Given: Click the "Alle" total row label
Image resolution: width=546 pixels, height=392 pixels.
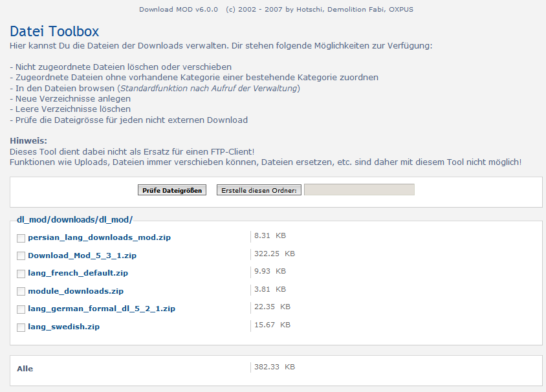Looking at the screenshot, I should [x=25, y=369].
